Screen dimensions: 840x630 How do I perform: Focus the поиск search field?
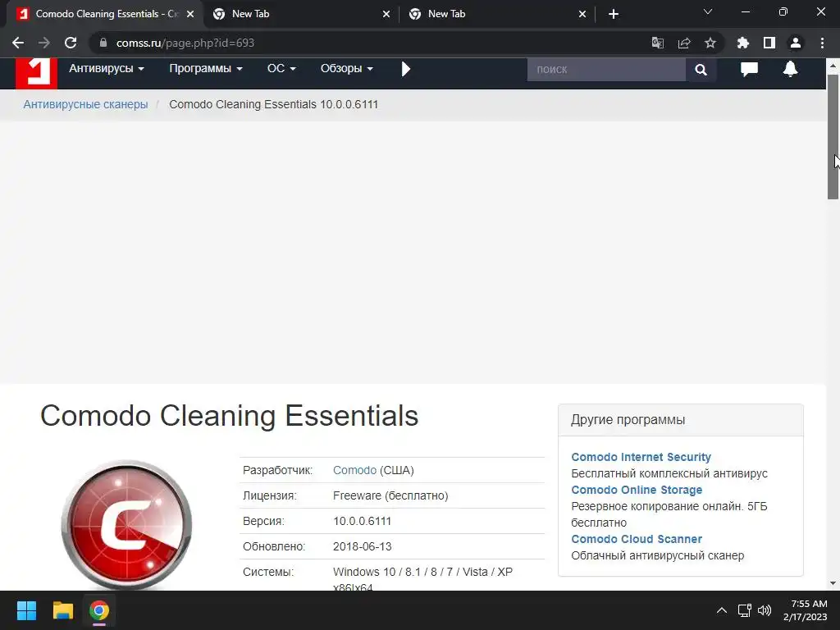[606, 69]
